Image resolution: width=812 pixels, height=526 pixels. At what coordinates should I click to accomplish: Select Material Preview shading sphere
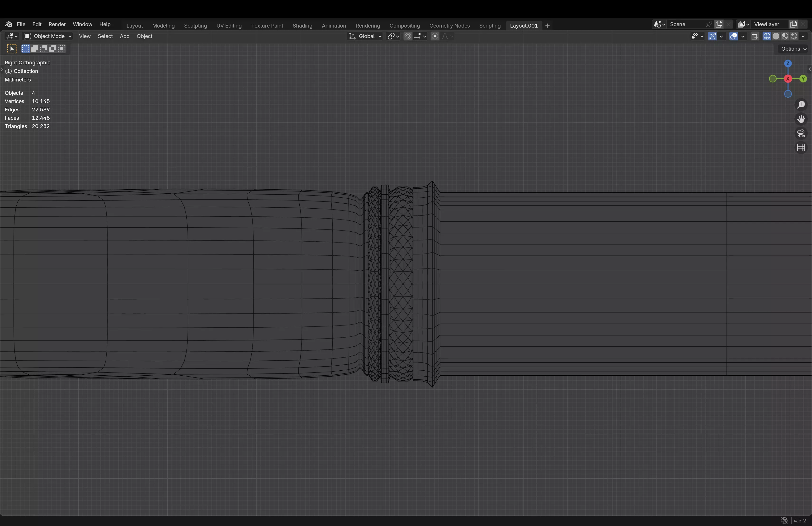tap(785, 36)
